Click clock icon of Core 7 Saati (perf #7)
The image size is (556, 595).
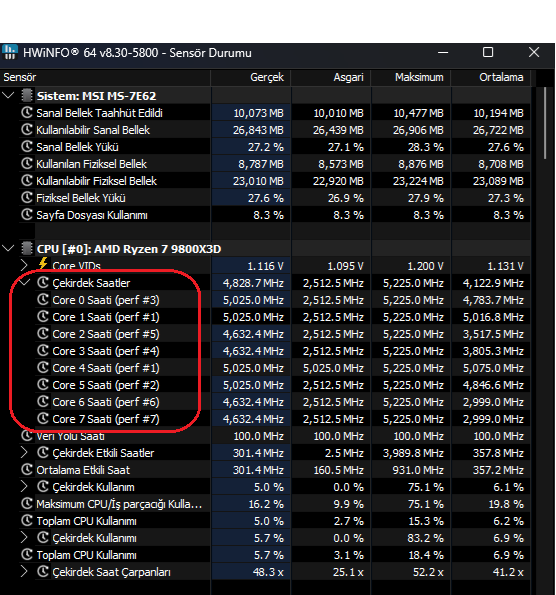43,419
